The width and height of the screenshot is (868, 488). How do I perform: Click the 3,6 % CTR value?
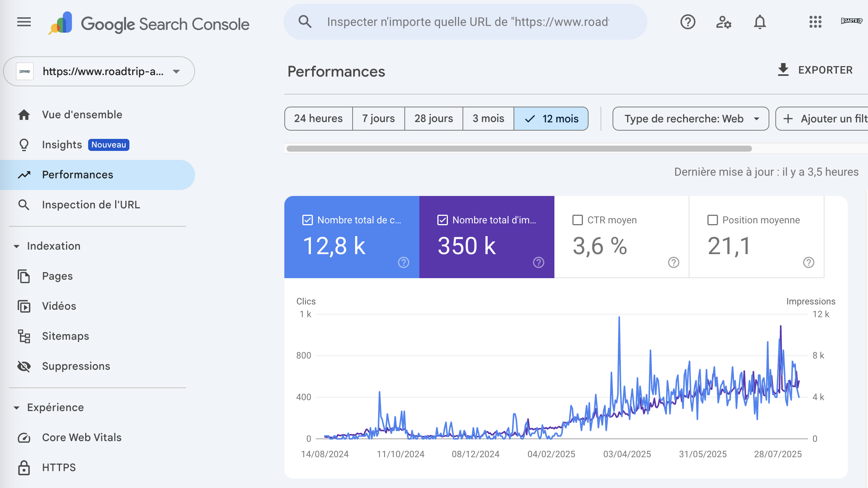coord(600,246)
